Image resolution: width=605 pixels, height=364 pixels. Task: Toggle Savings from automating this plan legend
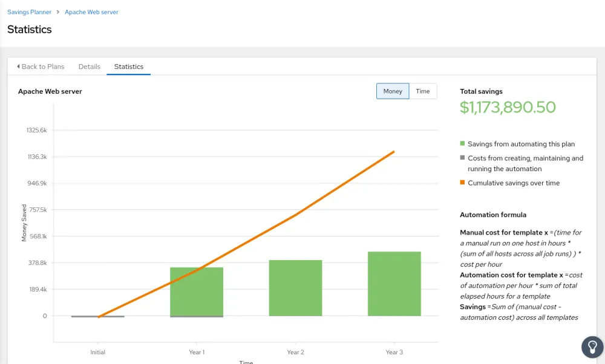click(521, 144)
